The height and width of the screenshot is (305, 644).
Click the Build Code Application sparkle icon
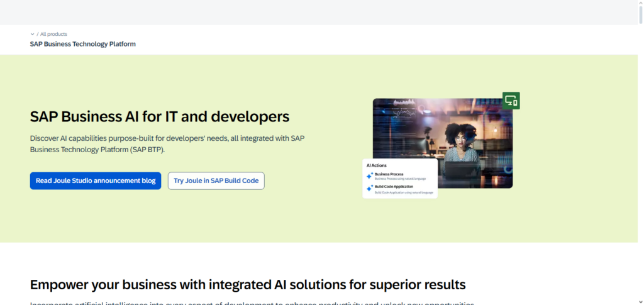370,188
